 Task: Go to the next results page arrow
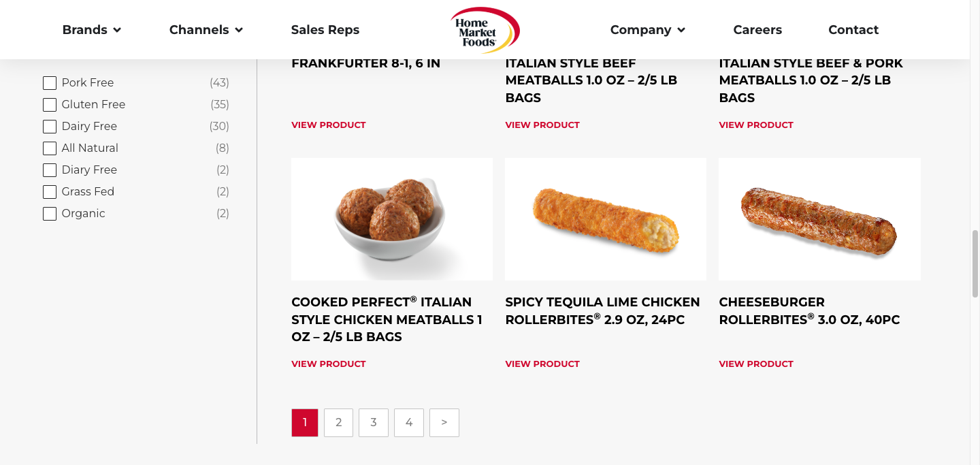click(x=444, y=422)
